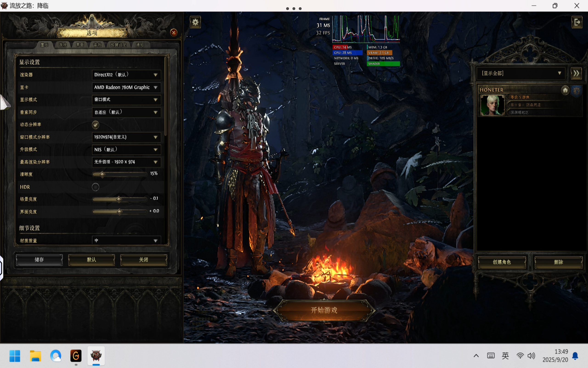Click the options panel vertical scrollbar
This screenshot has width=588, height=368.
click(166, 96)
